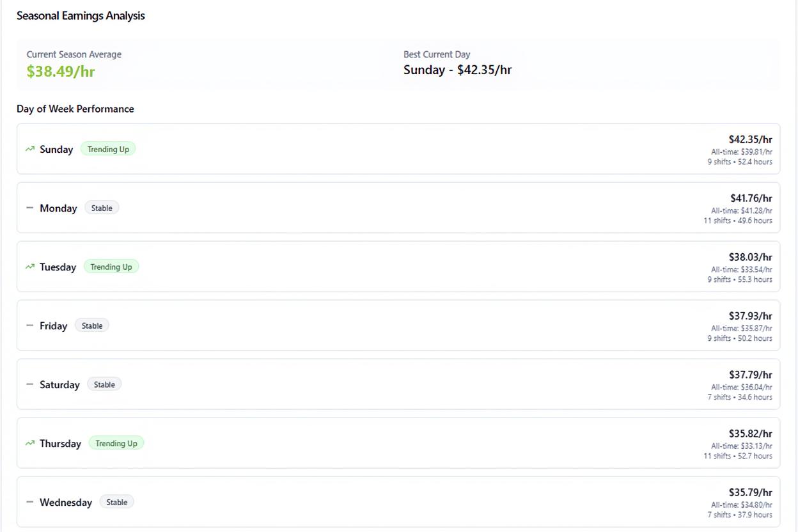Open the Seasonal Earnings Analysis heading
The height and width of the screenshot is (532, 798).
click(x=81, y=15)
